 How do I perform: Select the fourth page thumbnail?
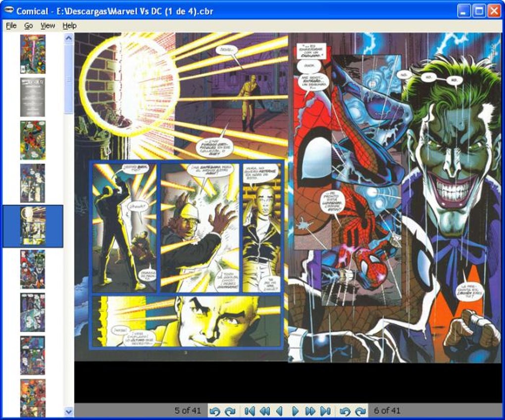click(x=33, y=183)
